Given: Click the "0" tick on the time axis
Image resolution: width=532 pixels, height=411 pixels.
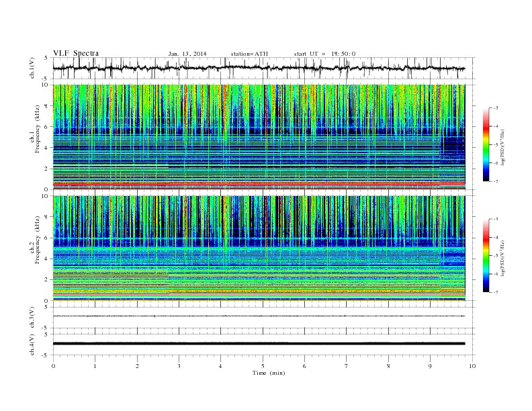Looking at the screenshot, I should pyautogui.click(x=53, y=366).
